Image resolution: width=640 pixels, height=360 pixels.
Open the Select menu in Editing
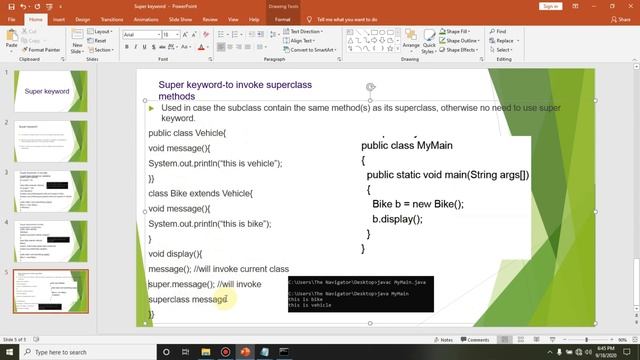click(x=501, y=50)
